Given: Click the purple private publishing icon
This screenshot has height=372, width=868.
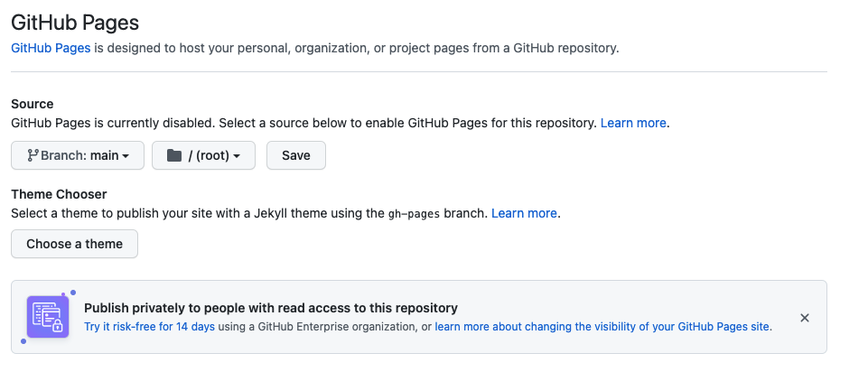Looking at the screenshot, I should point(48,317).
